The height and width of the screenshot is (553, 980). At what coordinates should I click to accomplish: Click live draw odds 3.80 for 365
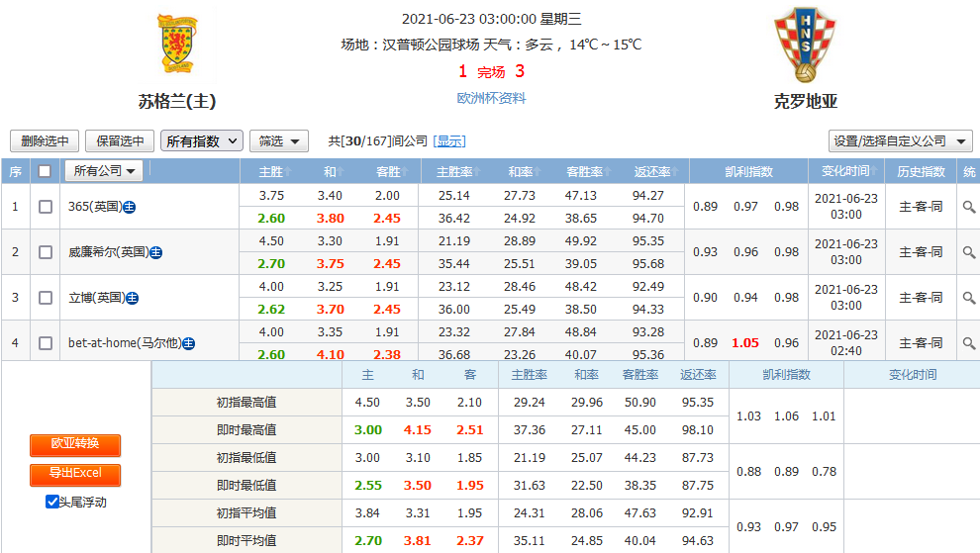330,219
